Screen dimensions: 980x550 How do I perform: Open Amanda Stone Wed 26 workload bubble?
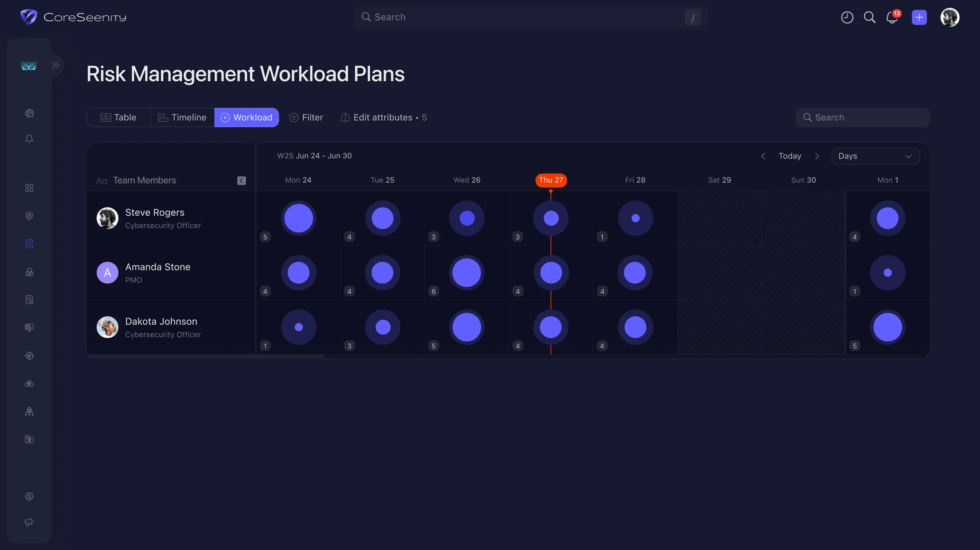pyautogui.click(x=467, y=273)
